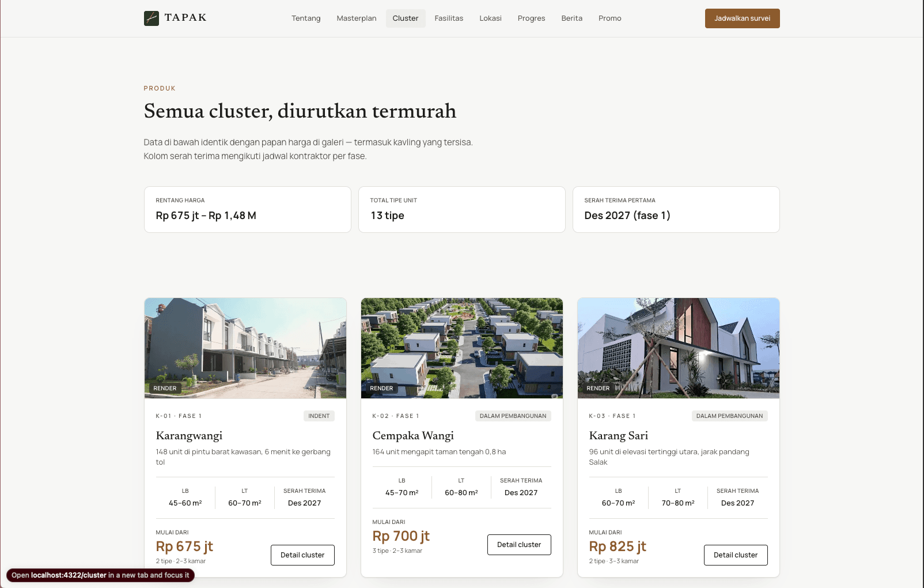Click the '3 tipe · 2–3 kamar' text

397,551
